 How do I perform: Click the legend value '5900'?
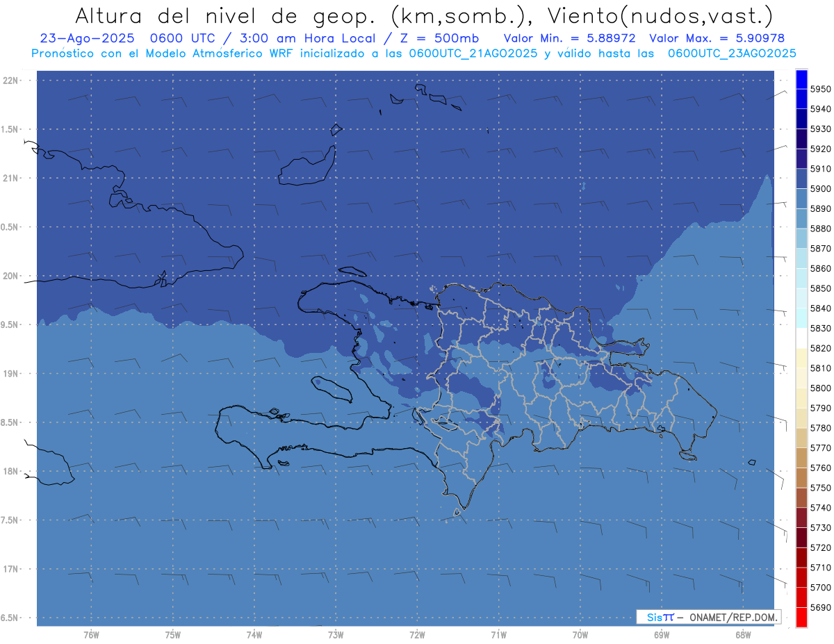tap(820, 189)
